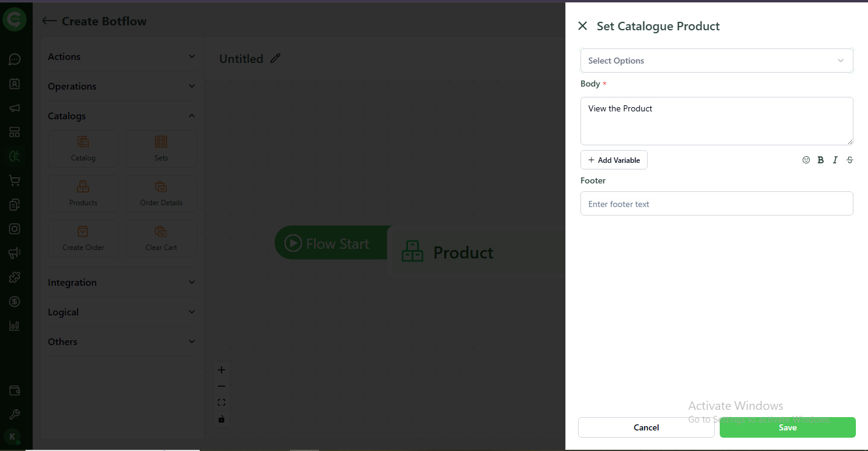This screenshot has height=451, width=868.
Task: Expand the Integration section
Action: point(191,282)
